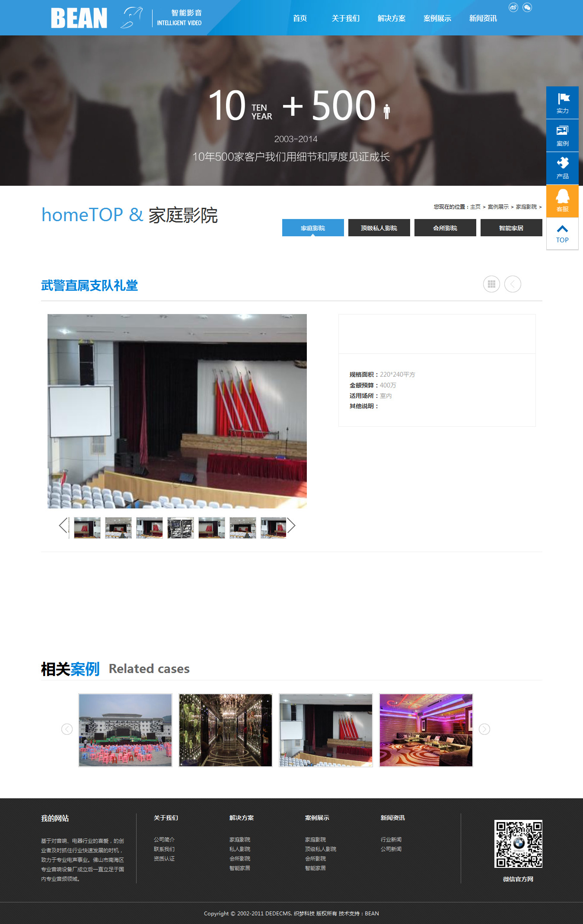Click the WeChat icon in the header
The width and height of the screenshot is (583, 924).
click(x=527, y=7)
